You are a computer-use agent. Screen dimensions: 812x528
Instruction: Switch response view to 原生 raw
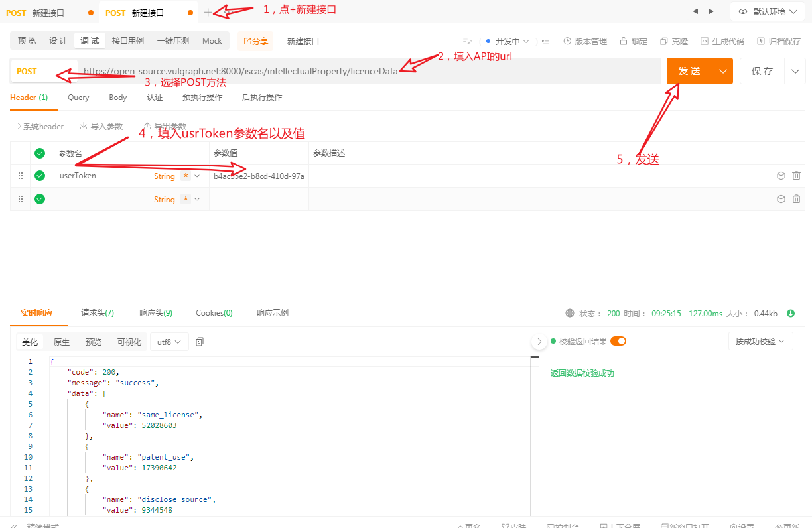pos(62,342)
